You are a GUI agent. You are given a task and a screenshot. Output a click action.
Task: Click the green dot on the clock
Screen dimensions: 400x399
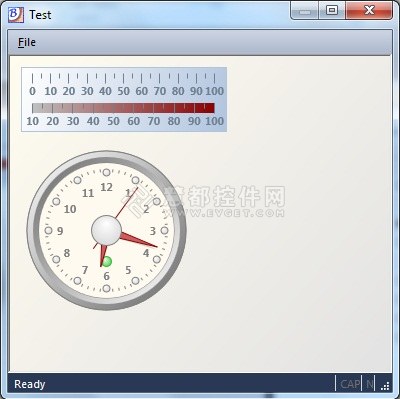click(x=107, y=261)
